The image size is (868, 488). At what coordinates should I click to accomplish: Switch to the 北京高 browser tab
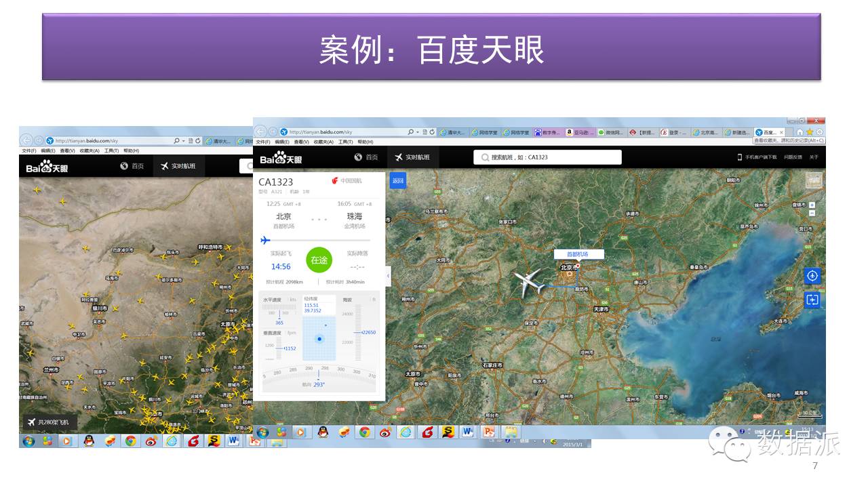706,132
